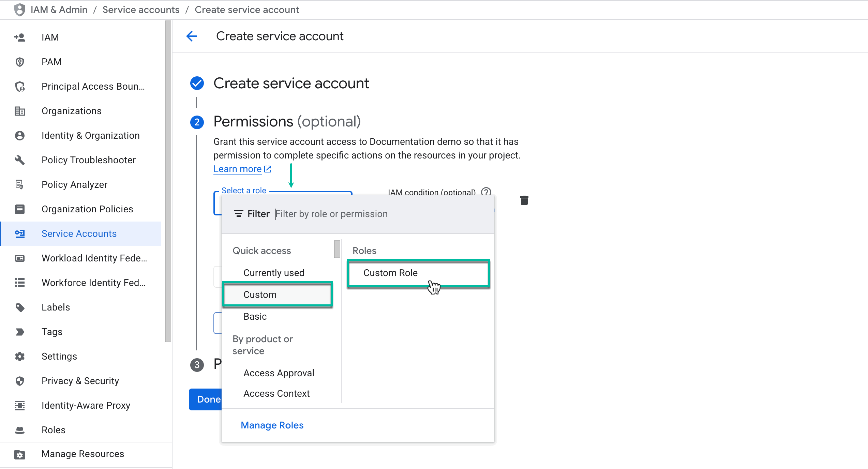Select Currently used in Quick access
Screen dimensions: 868x469
point(274,272)
